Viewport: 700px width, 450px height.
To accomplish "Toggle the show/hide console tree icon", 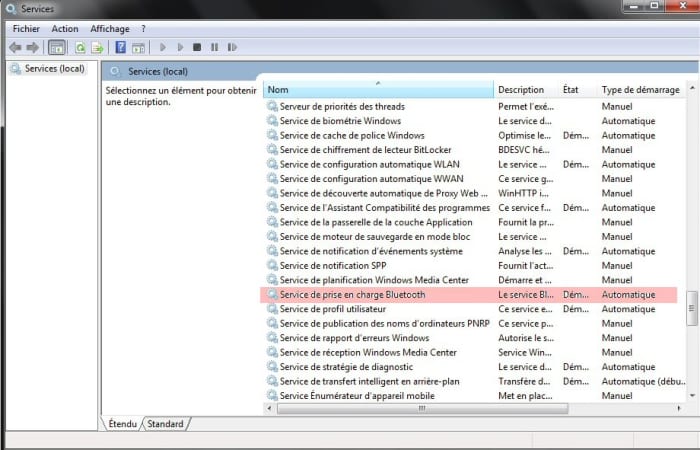I will coord(57,47).
